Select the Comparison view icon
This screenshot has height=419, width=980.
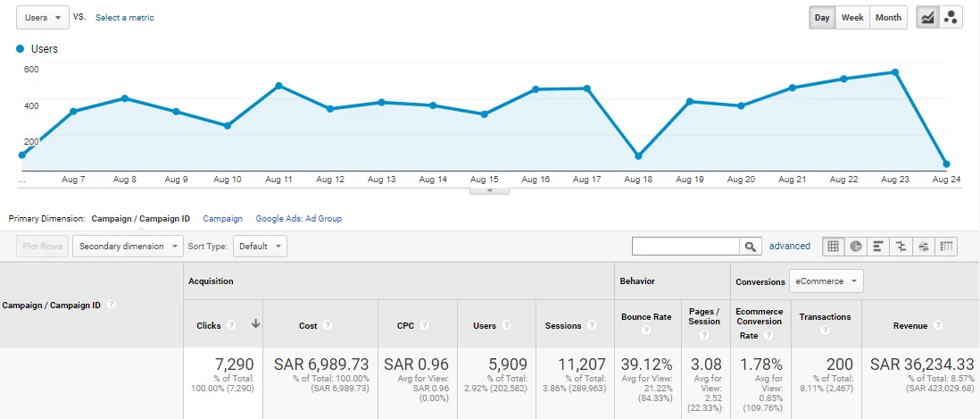pos(901,247)
